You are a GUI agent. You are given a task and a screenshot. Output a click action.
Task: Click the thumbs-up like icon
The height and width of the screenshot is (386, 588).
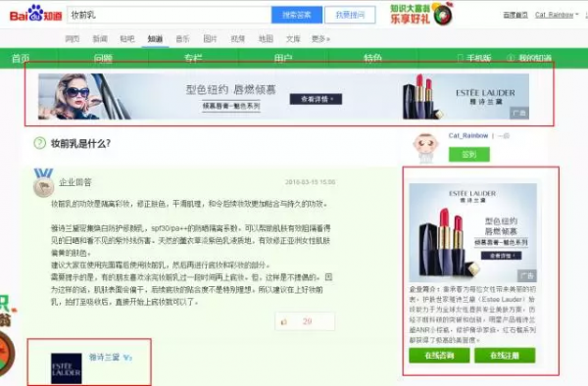(x=284, y=321)
